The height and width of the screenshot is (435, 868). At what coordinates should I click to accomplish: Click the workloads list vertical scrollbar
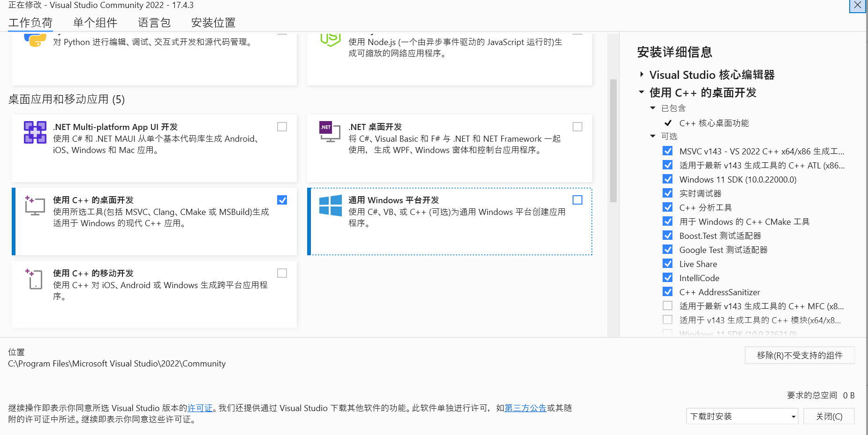pos(613,141)
